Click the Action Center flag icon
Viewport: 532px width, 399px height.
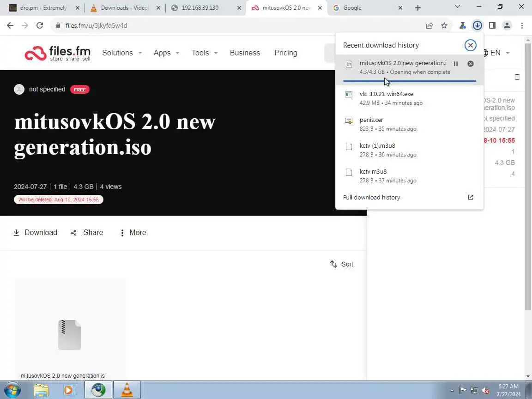pos(462,390)
